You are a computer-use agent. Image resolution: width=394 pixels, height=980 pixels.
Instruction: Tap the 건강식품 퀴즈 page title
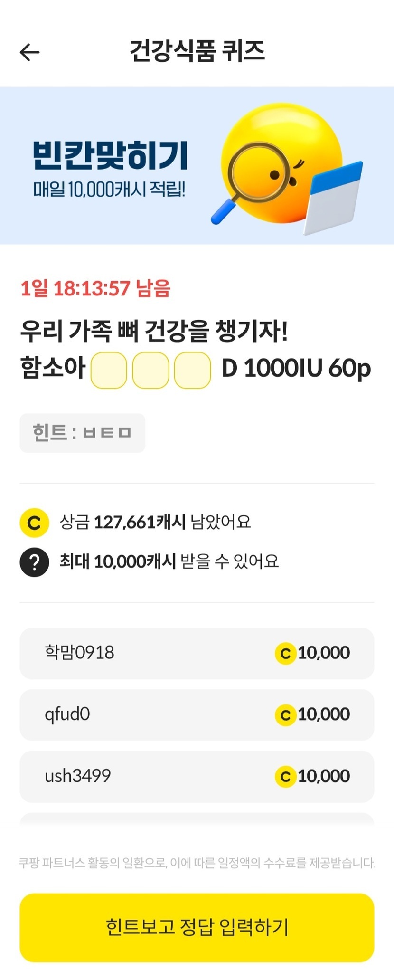197,51
